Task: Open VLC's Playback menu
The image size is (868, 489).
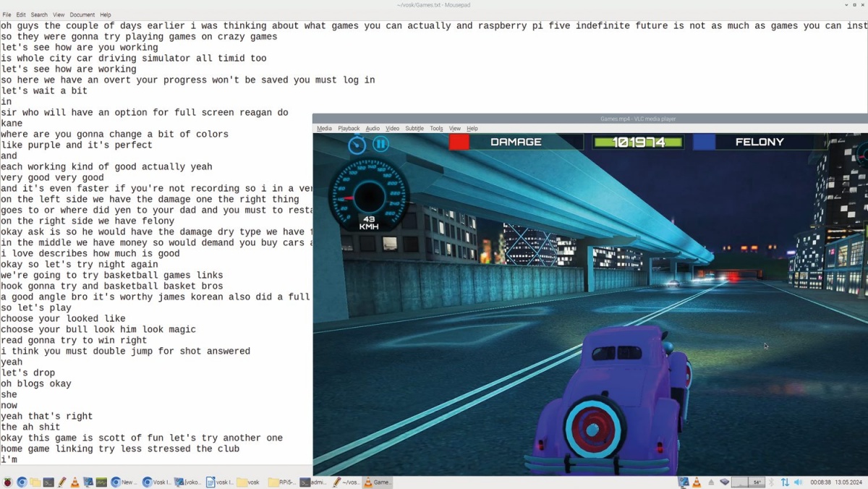Action: coord(349,128)
